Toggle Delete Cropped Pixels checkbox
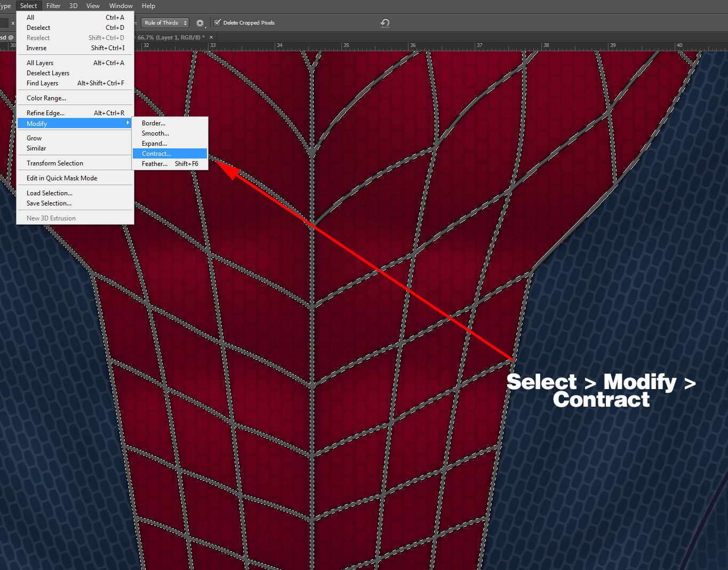Image resolution: width=728 pixels, height=570 pixels. click(x=218, y=22)
